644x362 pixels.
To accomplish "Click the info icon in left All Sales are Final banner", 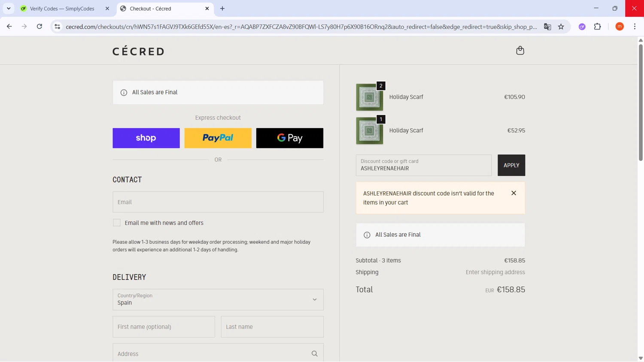I will coord(124,93).
